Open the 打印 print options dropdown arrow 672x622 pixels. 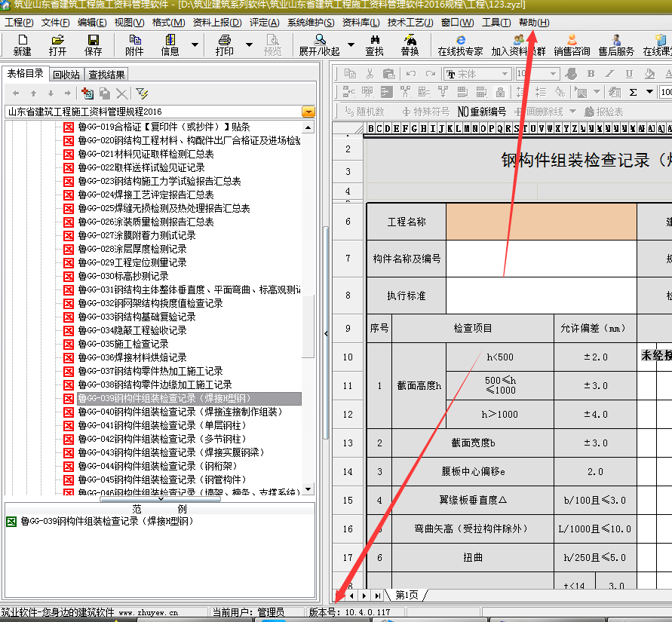click(x=250, y=44)
